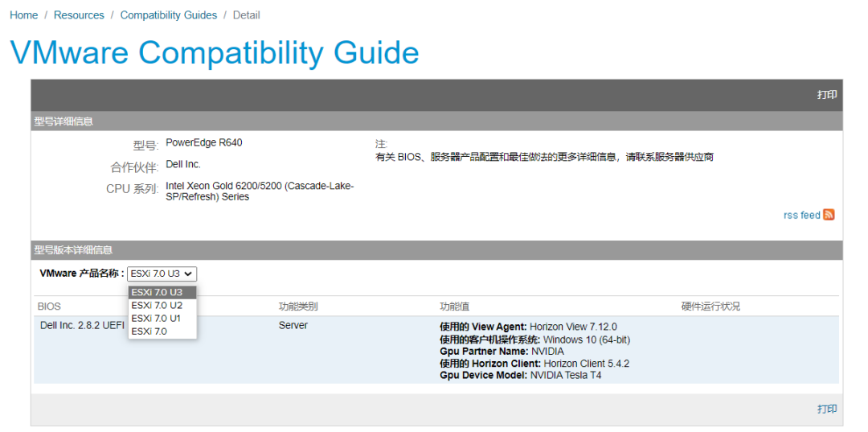Go to Home breadcrumb
The width and height of the screenshot is (868, 432).
tap(24, 15)
